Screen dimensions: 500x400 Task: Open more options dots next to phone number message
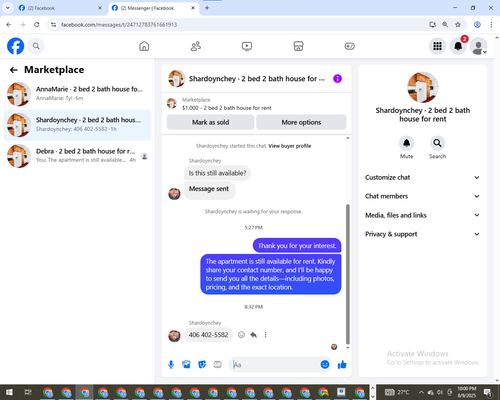tap(265, 335)
